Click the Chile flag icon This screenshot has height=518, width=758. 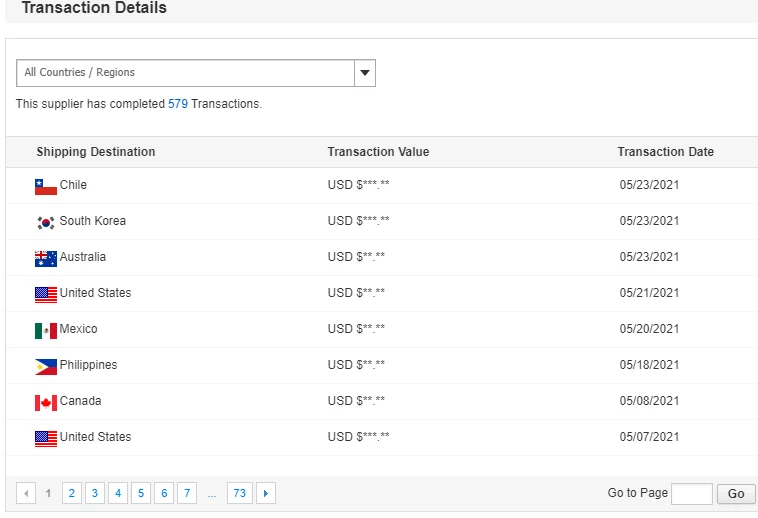click(x=45, y=186)
